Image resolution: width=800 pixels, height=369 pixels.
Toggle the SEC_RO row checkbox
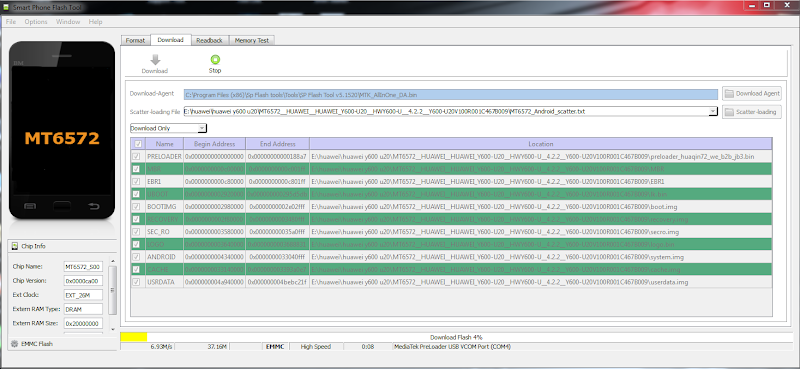click(136, 232)
